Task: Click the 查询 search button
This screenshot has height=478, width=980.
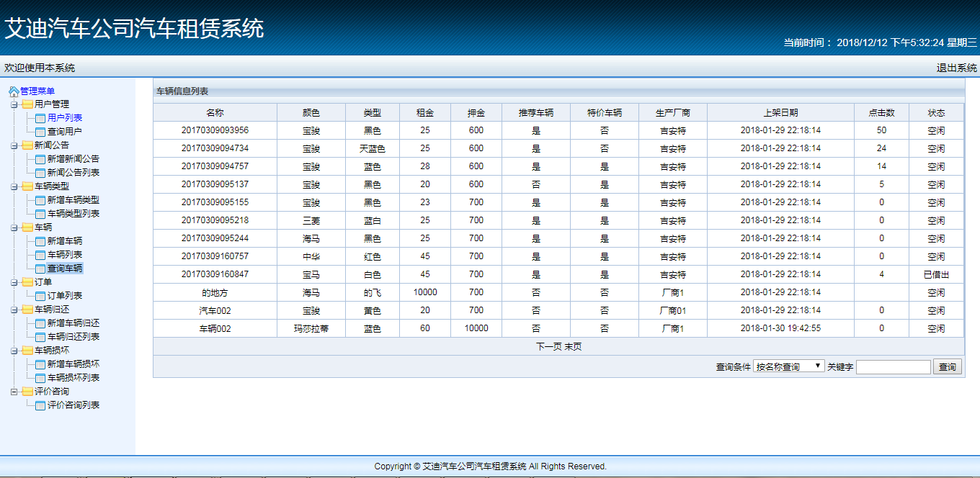Action: pos(947,367)
